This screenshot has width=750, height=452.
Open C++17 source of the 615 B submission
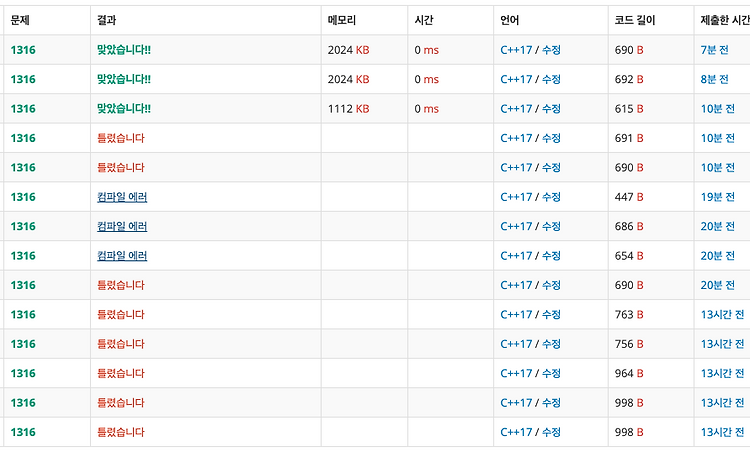(x=516, y=109)
